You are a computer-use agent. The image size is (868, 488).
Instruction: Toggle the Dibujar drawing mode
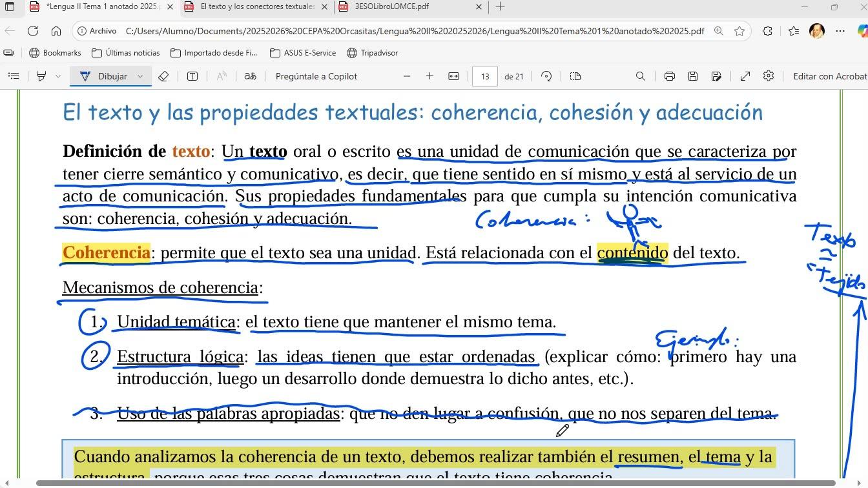coord(104,76)
